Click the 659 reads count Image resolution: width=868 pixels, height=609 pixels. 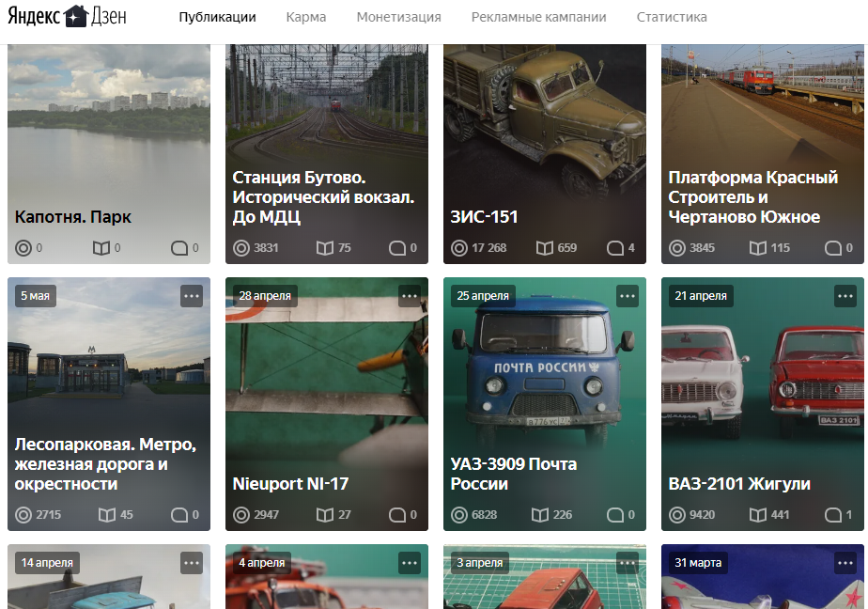click(x=566, y=248)
